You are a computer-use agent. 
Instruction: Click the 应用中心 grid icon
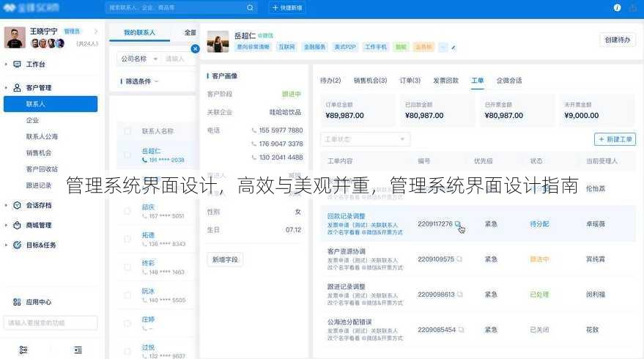pyautogui.click(x=17, y=302)
